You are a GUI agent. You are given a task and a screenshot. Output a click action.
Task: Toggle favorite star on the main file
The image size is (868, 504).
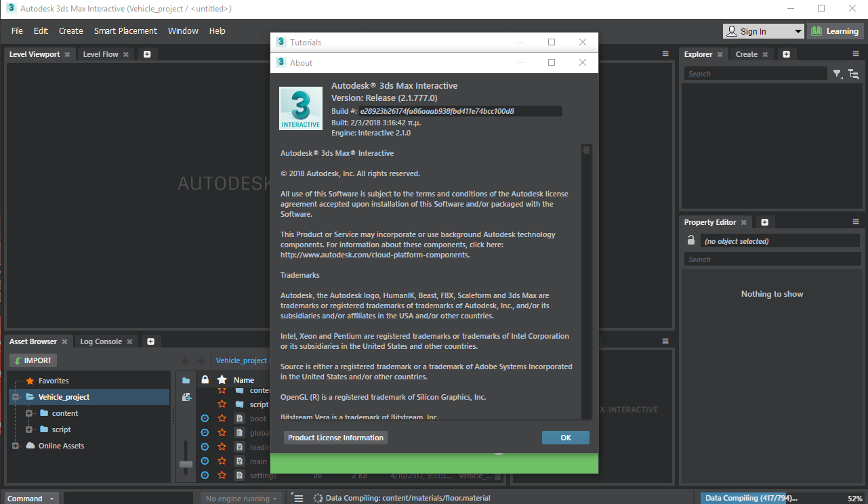pos(222,461)
